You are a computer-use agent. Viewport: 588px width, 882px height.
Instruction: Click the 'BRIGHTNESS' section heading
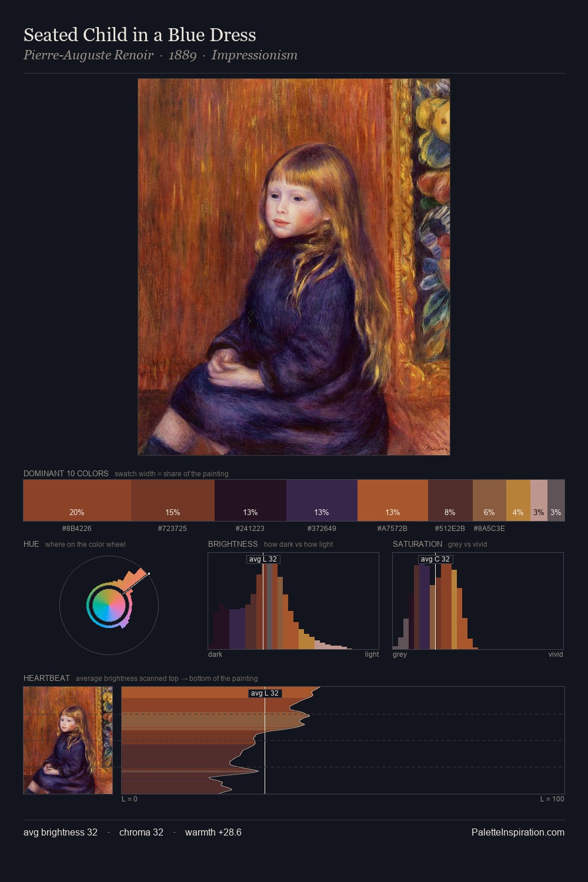[233, 544]
